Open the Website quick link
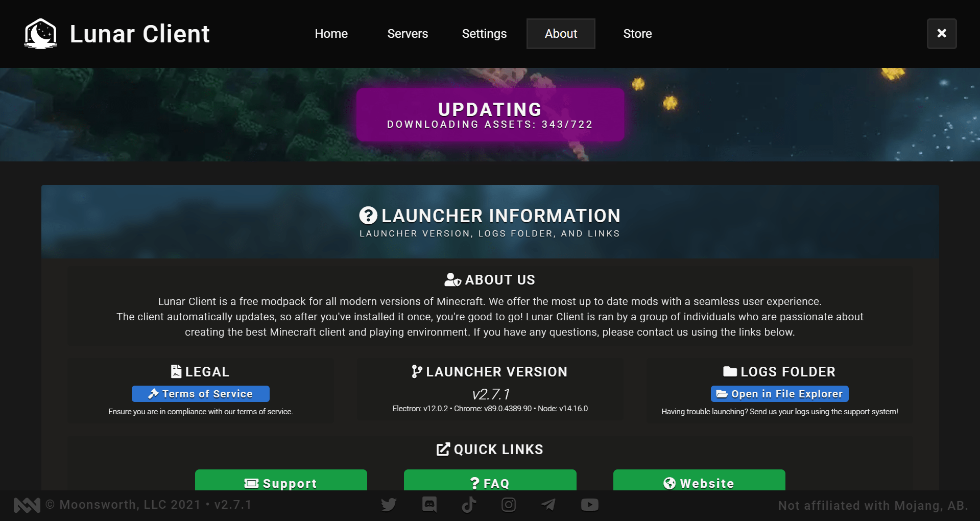The width and height of the screenshot is (980, 521). (699, 480)
